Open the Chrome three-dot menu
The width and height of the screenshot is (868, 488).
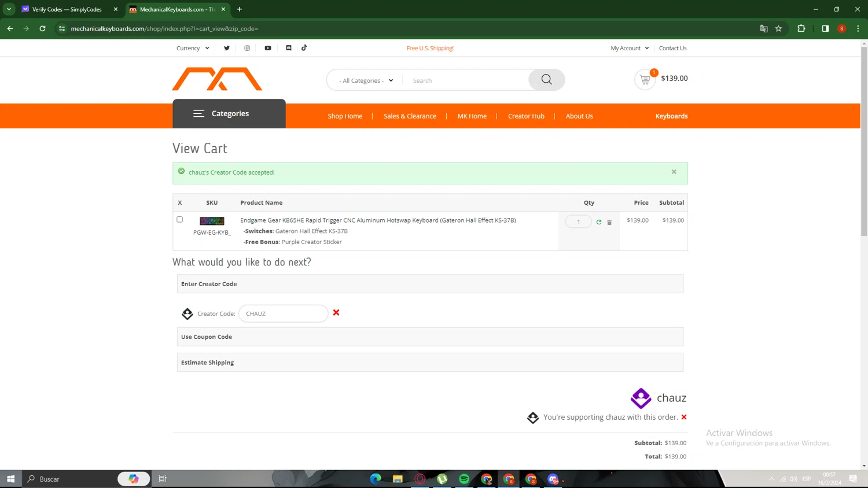[x=858, y=28]
